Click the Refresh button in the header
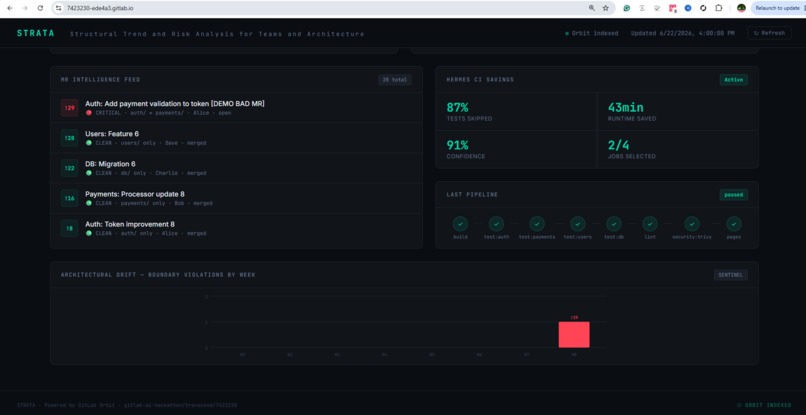This screenshot has width=806, height=415. pos(769,33)
